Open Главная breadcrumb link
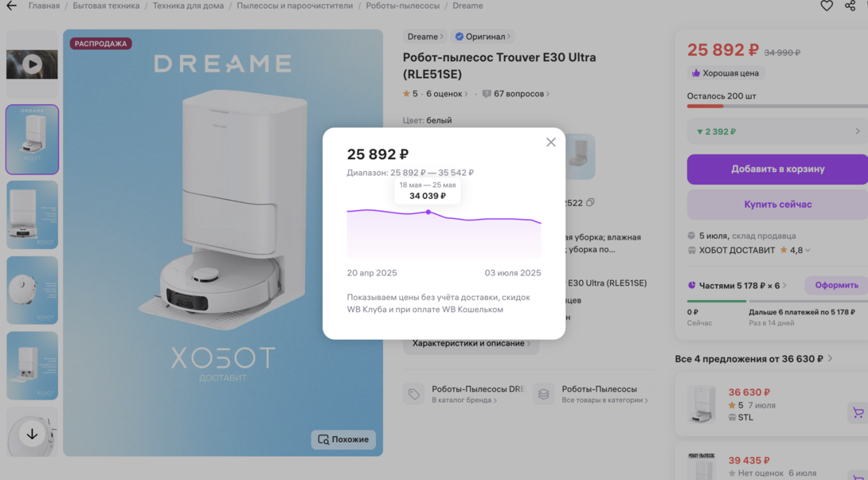868x480 pixels. click(45, 6)
